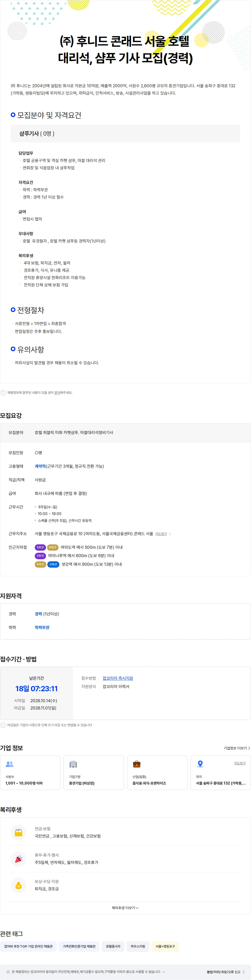251x980 pixels.
Task: Select the 가족친화인증기업 채용관 tag
Action: click(79, 946)
